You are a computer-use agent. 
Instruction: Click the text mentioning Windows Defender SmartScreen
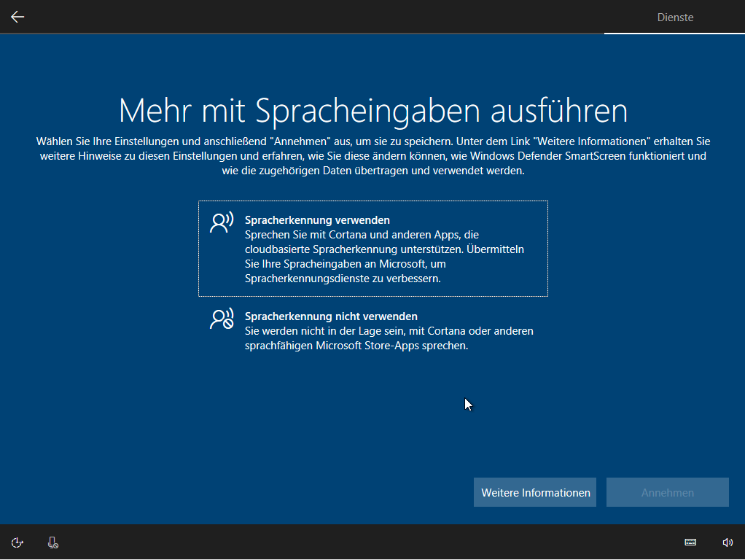pos(373,156)
